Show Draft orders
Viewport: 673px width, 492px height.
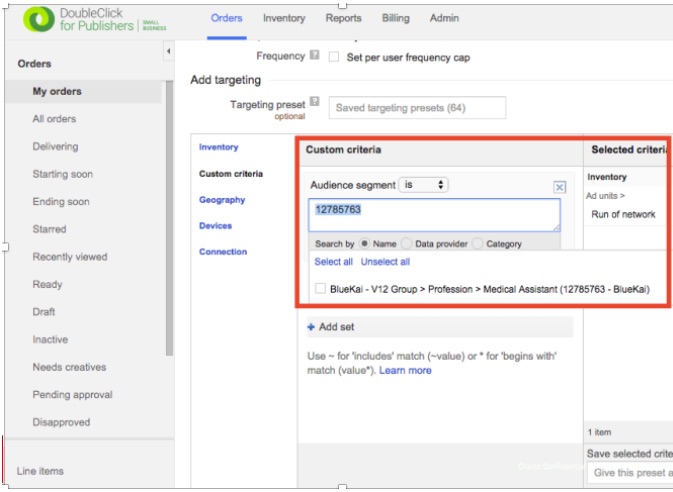click(x=44, y=312)
